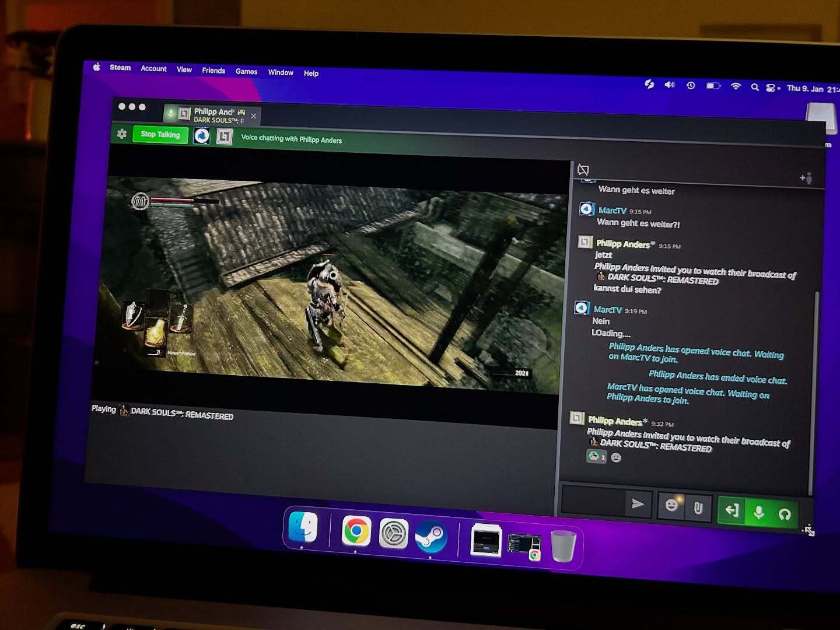Open the Help menu

pos(311,73)
